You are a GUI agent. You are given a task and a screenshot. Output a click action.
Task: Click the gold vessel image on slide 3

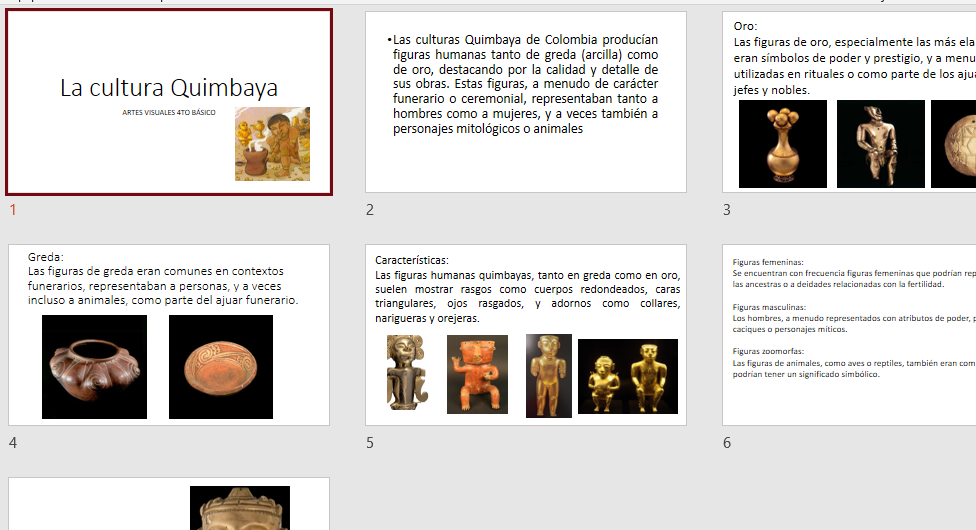782,144
